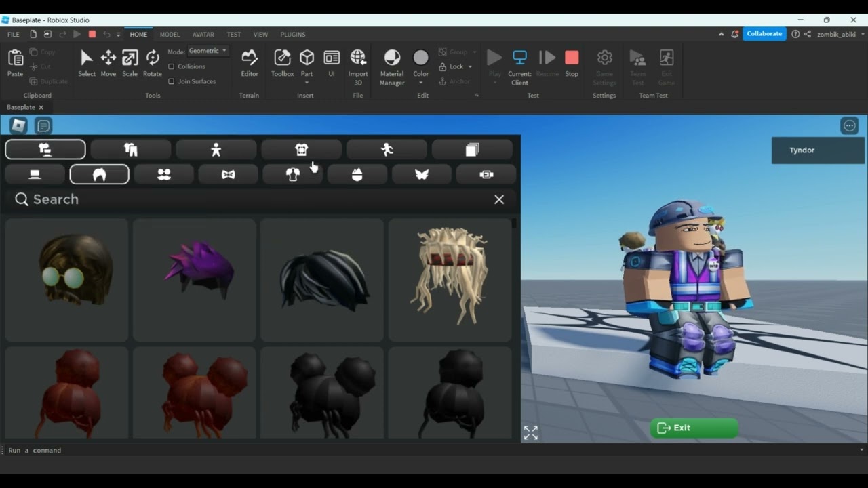Screen dimensions: 868x488
Task: Open the Material Manager
Action: point(392,66)
